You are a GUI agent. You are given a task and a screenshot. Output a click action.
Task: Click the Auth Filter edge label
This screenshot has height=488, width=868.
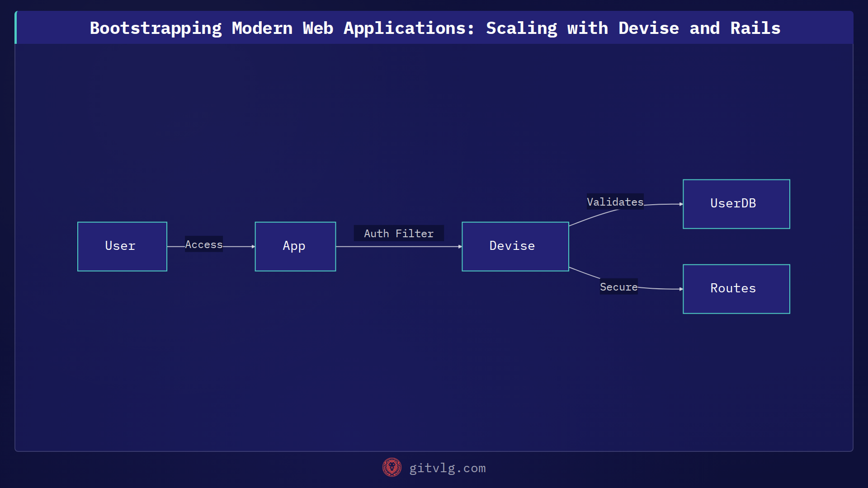click(x=399, y=233)
